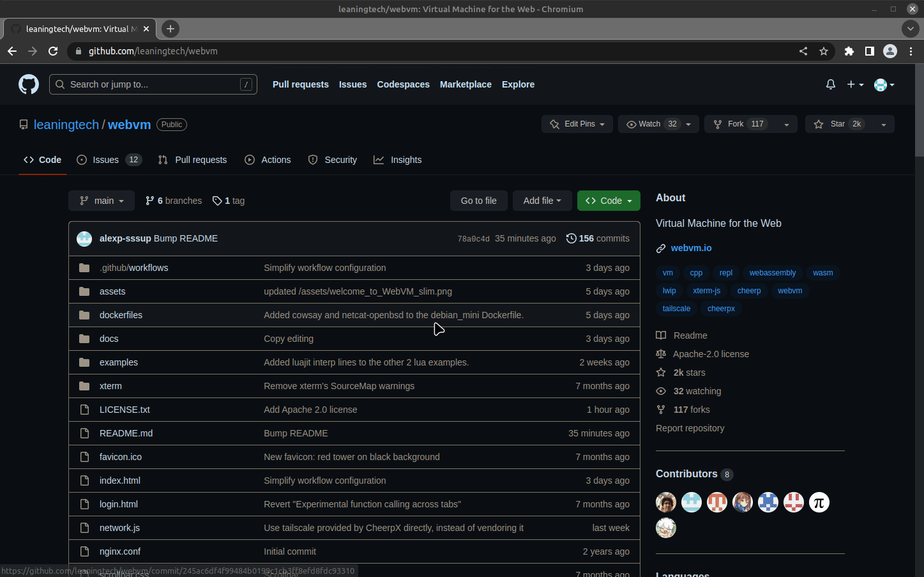The width and height of the screenshot is (924, 577).
Task: Switch to the Actions tab
Action: pos(268,160)
